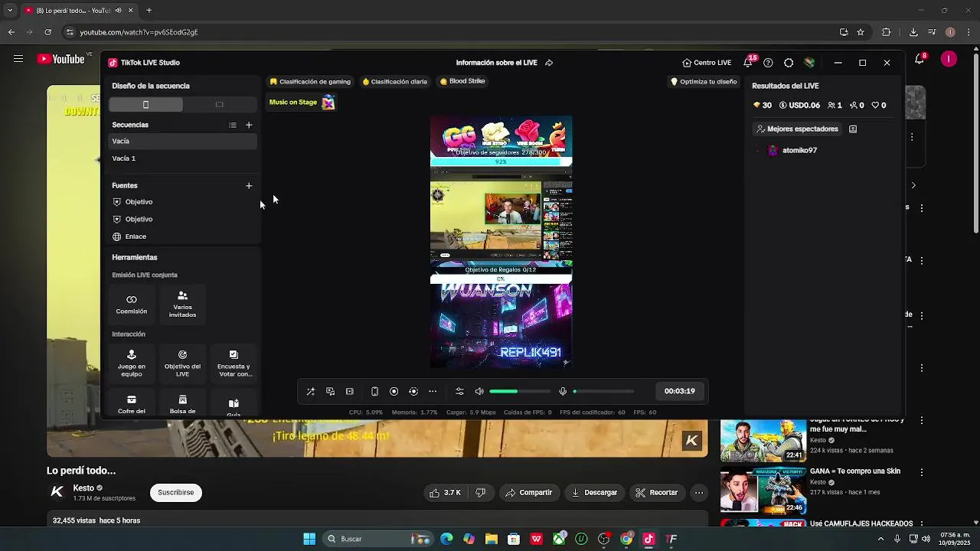Select the landscape layout toggle in Diseño de la secuencia

click(x=219, y=104)
